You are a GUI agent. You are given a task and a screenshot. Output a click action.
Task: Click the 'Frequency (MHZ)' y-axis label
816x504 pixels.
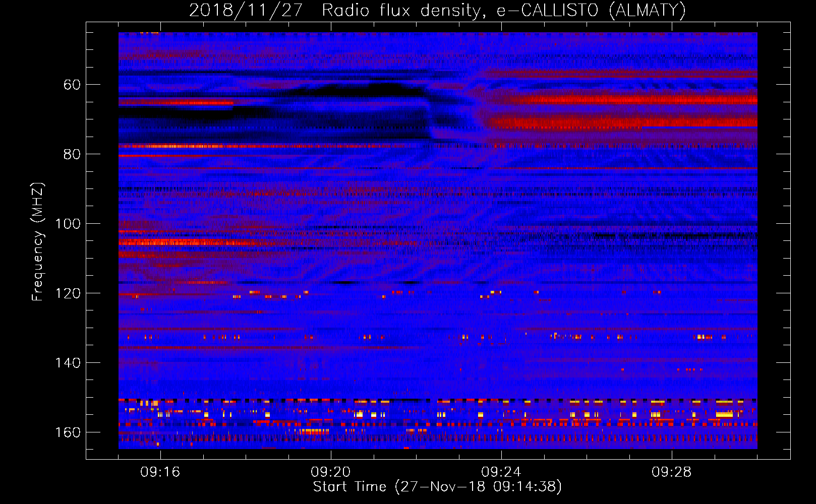pos(38,241)
